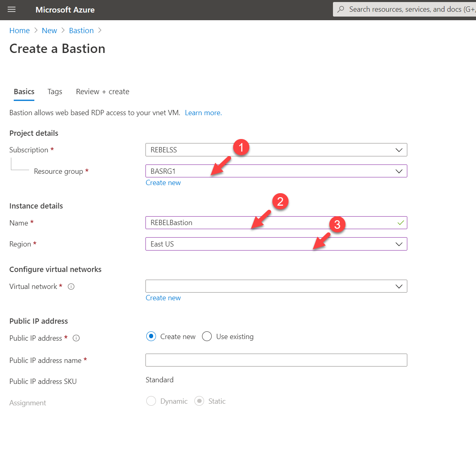Click the Subscription field label

(29, 150)
